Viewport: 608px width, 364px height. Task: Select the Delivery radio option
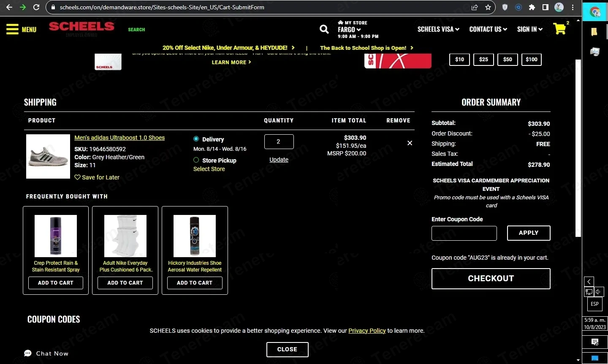coord(196,139)
